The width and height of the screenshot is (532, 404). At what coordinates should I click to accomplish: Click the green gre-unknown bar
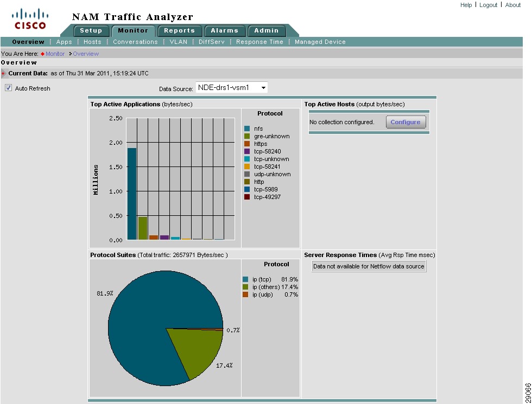[142, 228]
